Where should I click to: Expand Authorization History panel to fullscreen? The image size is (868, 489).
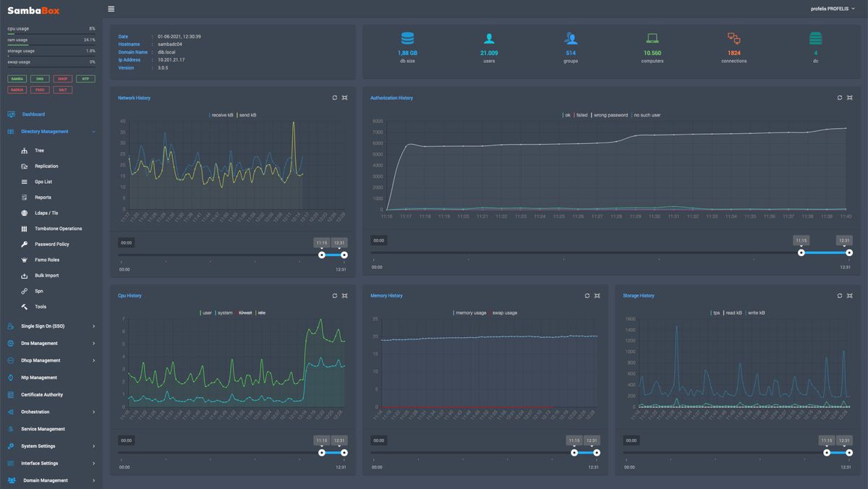pyautogui.click(x=850, y=98)
